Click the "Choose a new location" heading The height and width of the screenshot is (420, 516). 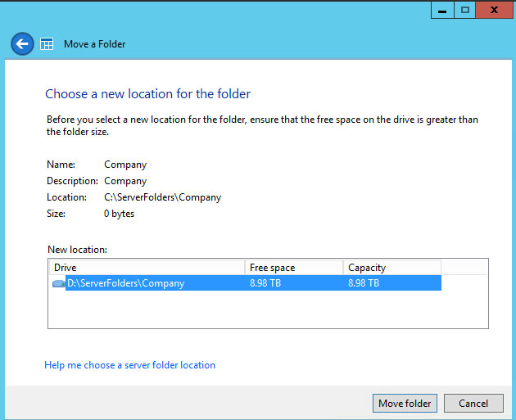pos(147,94)
